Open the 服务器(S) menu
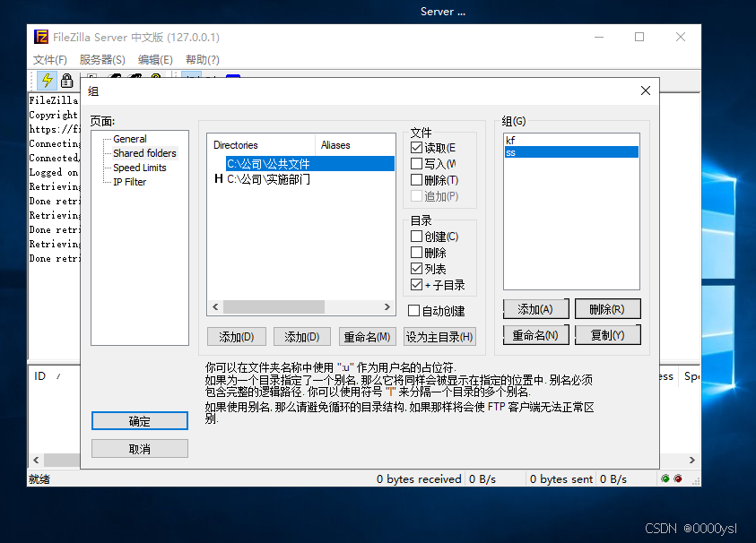 coord(102,60)
